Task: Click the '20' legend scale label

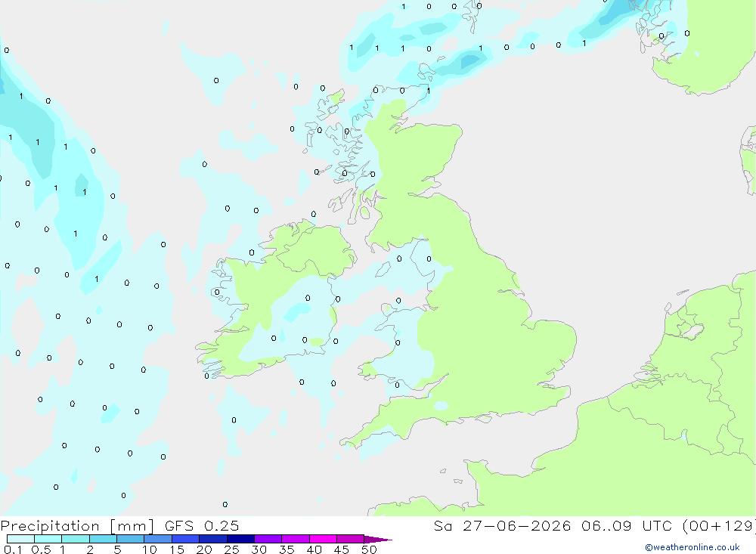Action: click(x=204, y=549)
